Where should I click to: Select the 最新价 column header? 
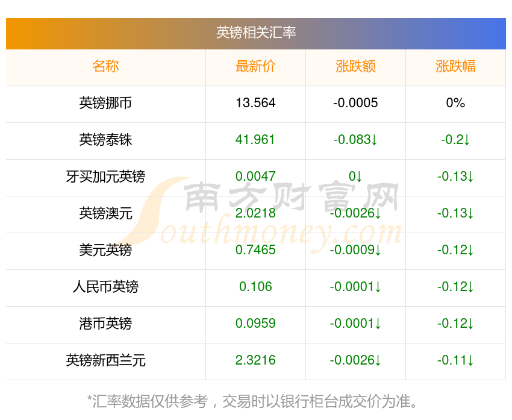coord(255,66)
